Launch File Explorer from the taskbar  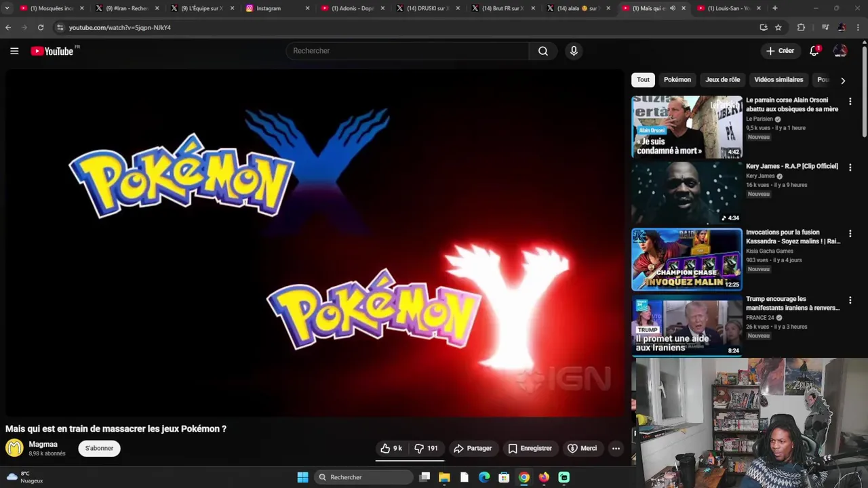pos(444,477)
